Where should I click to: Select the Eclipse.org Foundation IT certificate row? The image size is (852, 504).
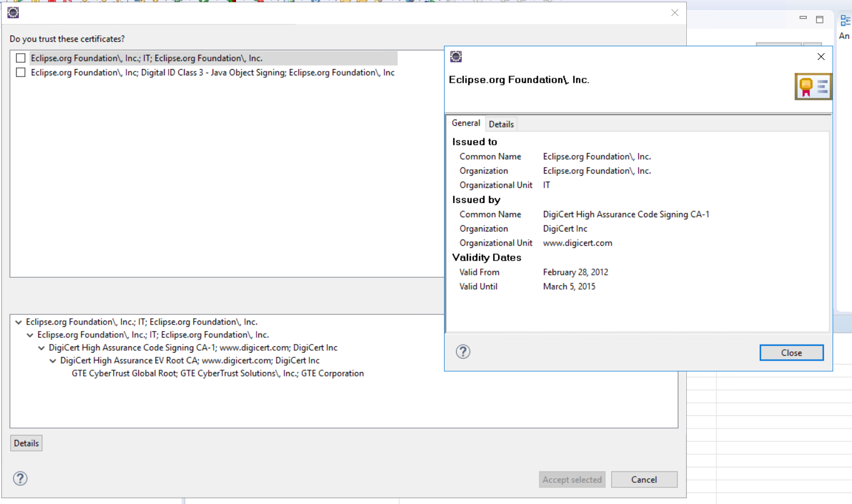tap(214, 58)
